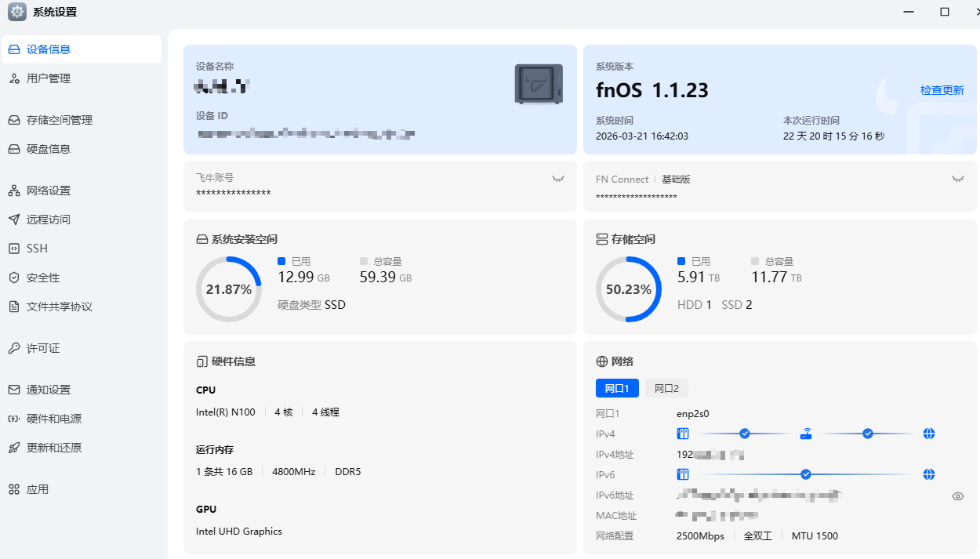Viewport: 980px width, 559px height.
Task: Click the 通知设置 envelope icon
Action: click(13, 390)
